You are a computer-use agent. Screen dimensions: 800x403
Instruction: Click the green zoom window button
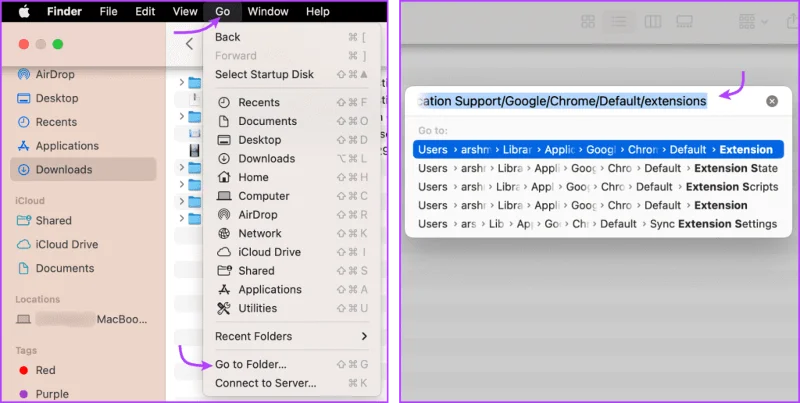[x=58, y=44]
